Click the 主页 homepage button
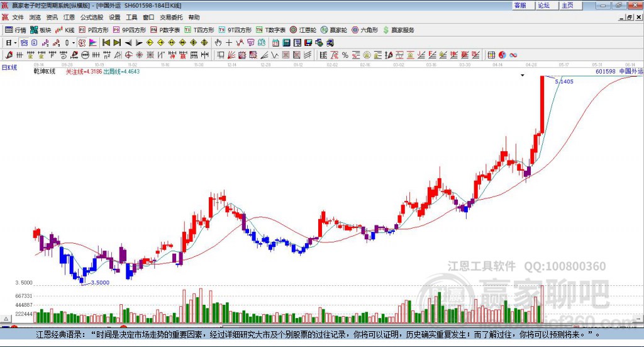The width and height of the screenshot is (644, 347). [570, 5]
